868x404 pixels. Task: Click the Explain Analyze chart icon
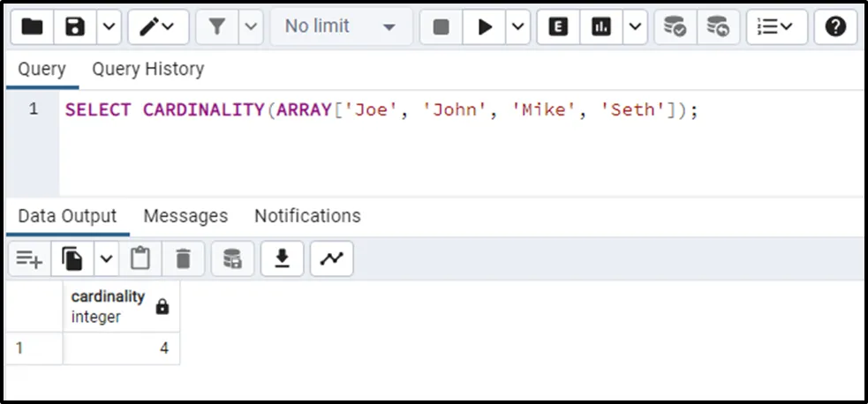(601, 27)
